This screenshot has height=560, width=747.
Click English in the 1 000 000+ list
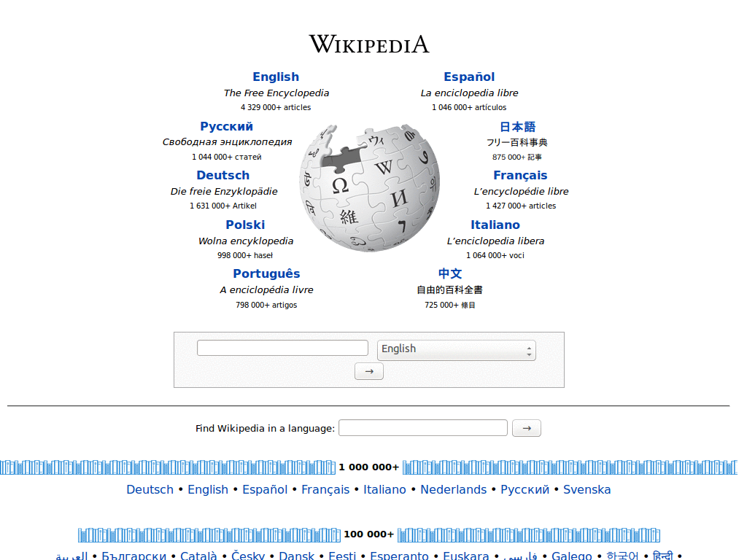click(x=208, y=490)
